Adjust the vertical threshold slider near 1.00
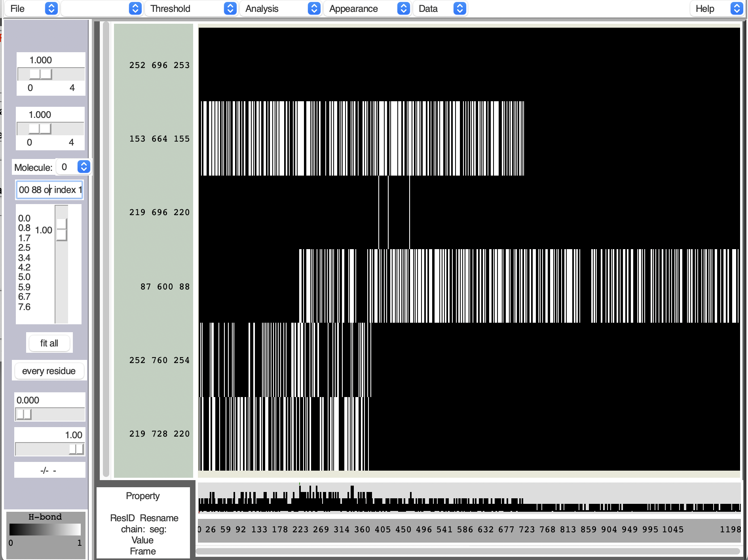The width and height of the screenshot is (748, 560). click(61, 230)
